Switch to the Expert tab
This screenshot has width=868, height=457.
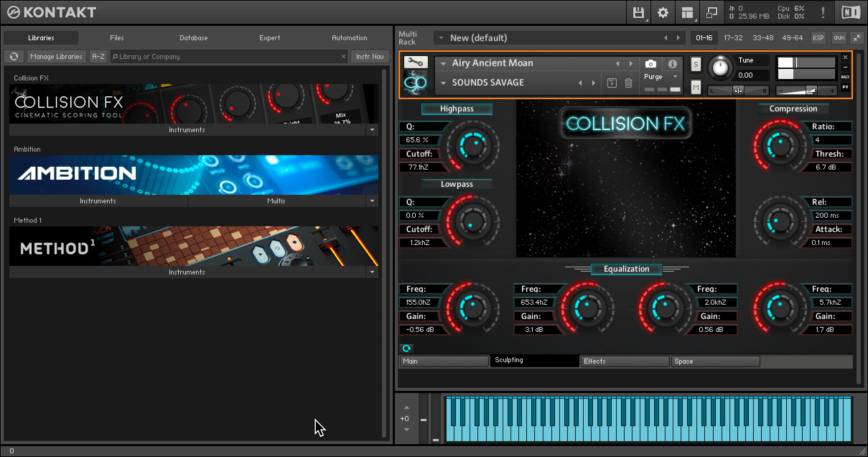coord(270,38)
